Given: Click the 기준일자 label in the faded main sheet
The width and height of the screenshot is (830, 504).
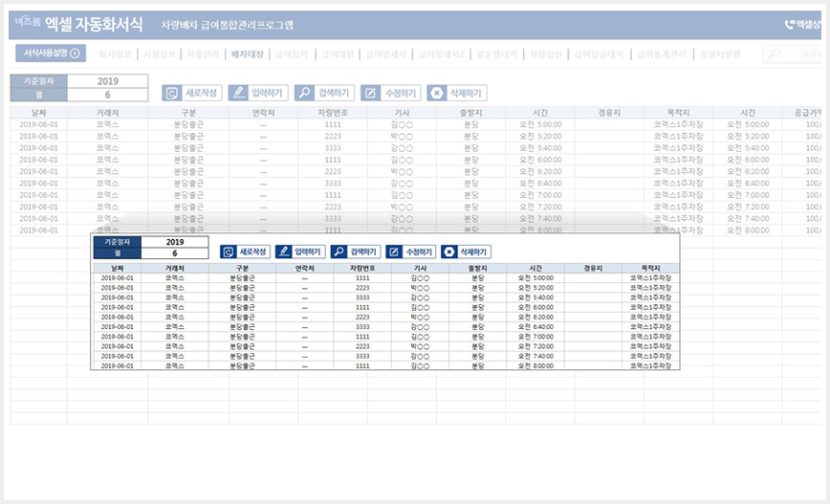Looking at the screenshot, I should click(x=38, y=81).
